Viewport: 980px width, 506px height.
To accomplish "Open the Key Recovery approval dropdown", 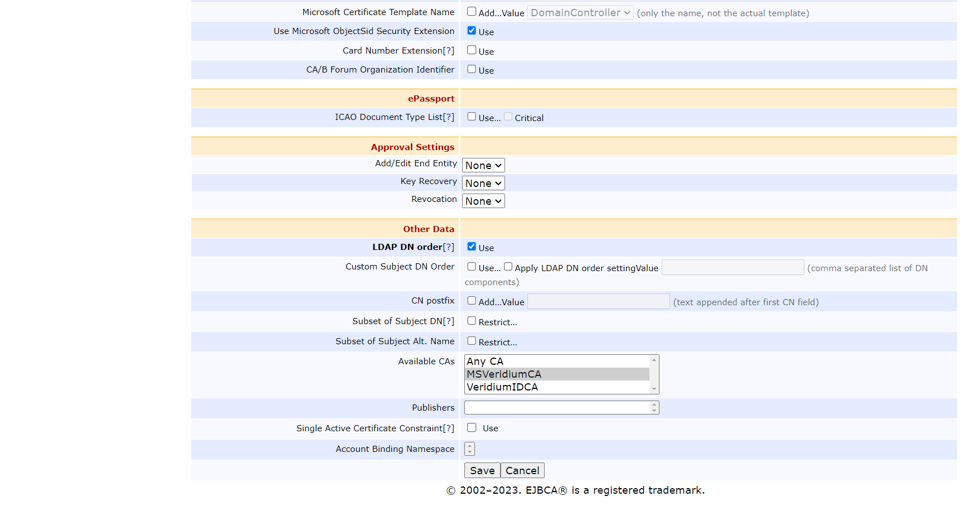I will pyautogui.click(x=483, y=184).
